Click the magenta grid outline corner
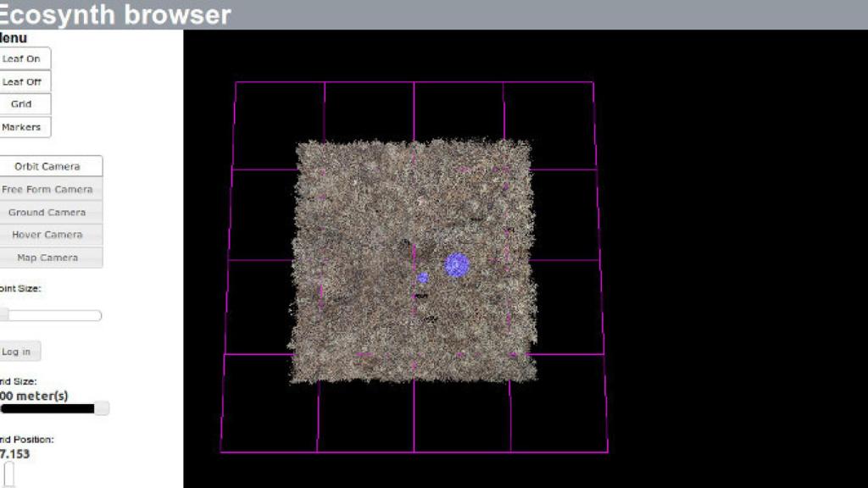 [236, 83]
